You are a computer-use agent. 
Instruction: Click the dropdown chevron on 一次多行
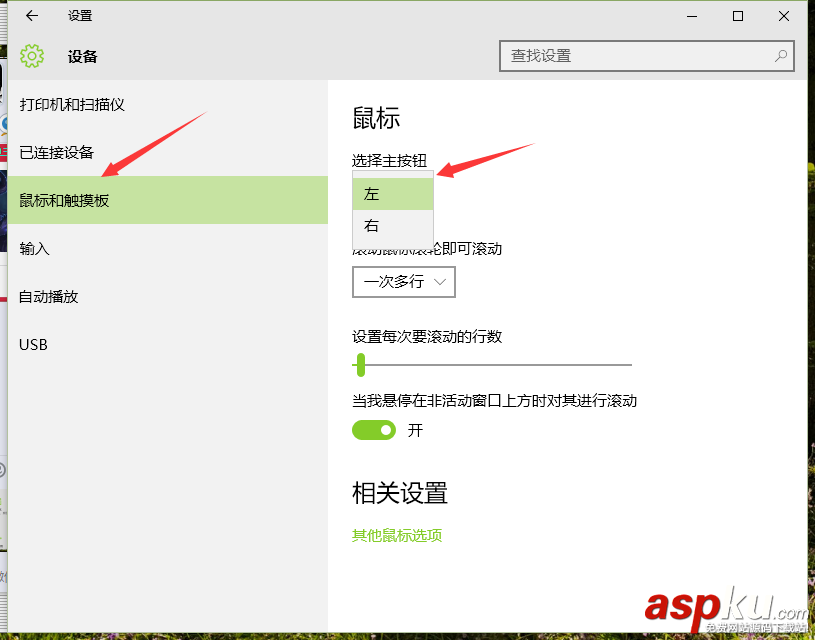click(442, 282)
